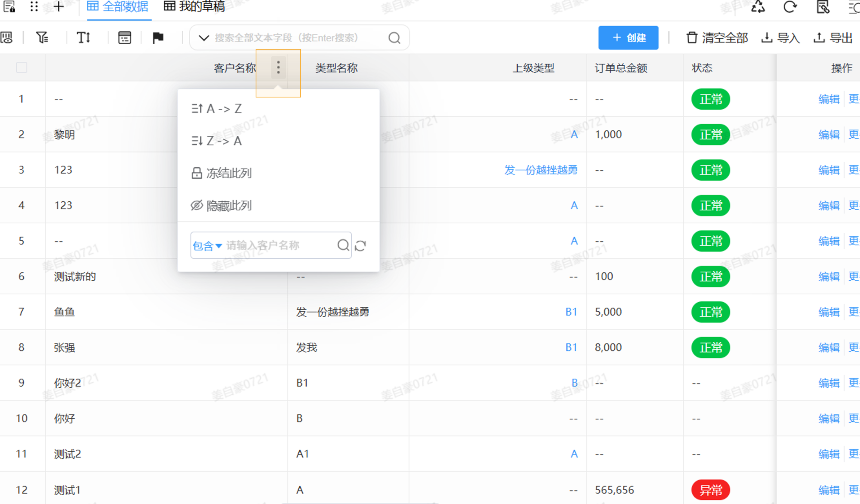Click the recycle icon in top bar

coord(758,7)
